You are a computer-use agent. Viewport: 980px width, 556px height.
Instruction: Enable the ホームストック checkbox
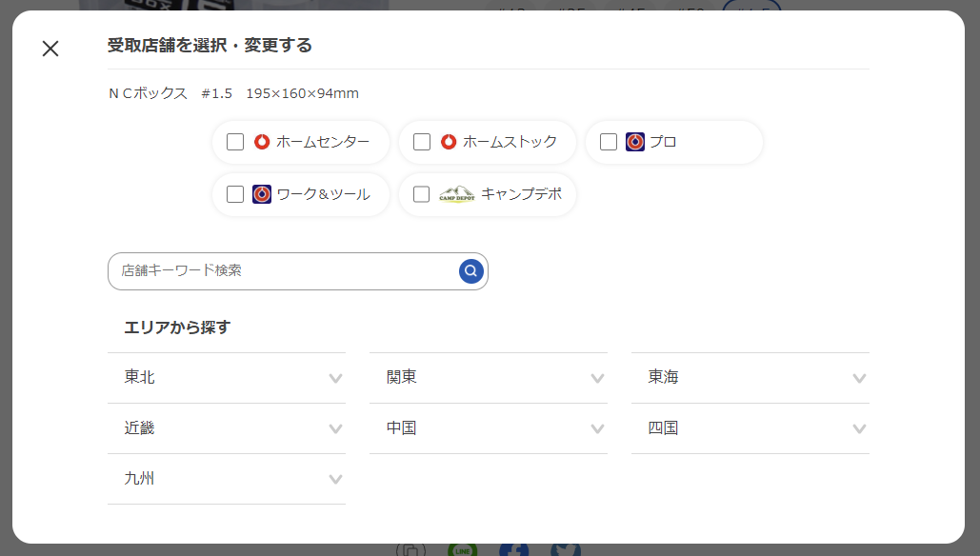point(422,142)
